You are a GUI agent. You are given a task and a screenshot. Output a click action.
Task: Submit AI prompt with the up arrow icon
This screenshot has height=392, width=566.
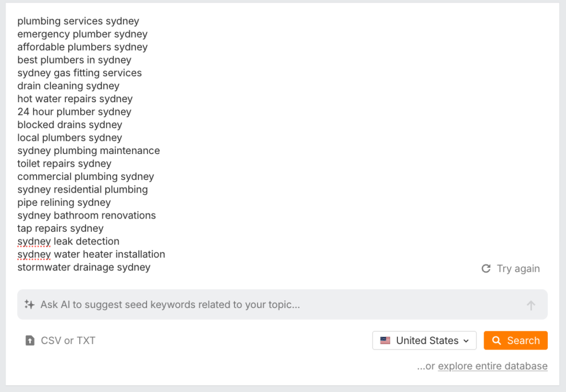[531, 305]
